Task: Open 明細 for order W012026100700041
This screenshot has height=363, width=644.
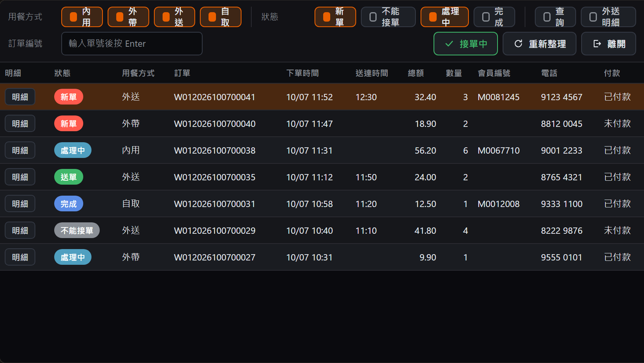Action: coord(20,97)
